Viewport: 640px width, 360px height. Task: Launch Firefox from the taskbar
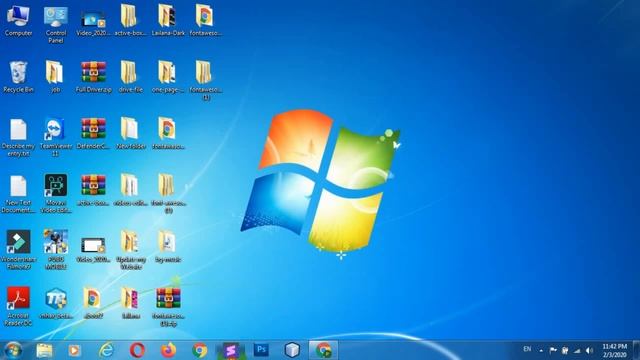[x=168, y=350]
